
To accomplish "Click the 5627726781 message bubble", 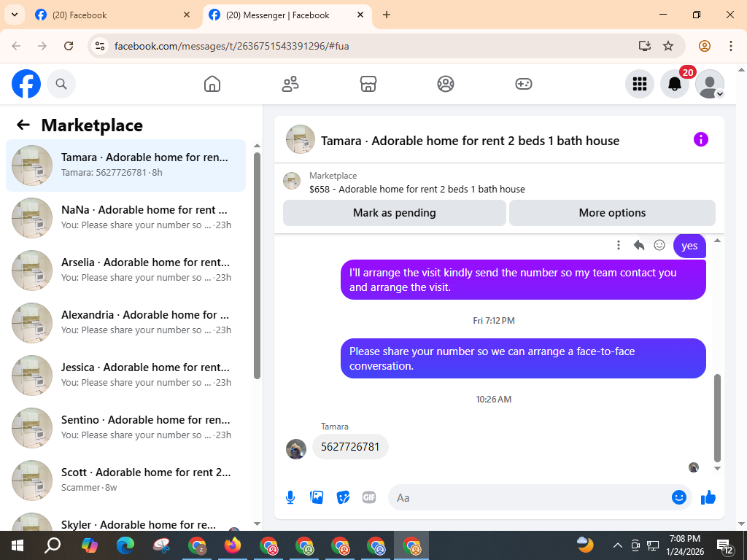I will tap(350, 447).
